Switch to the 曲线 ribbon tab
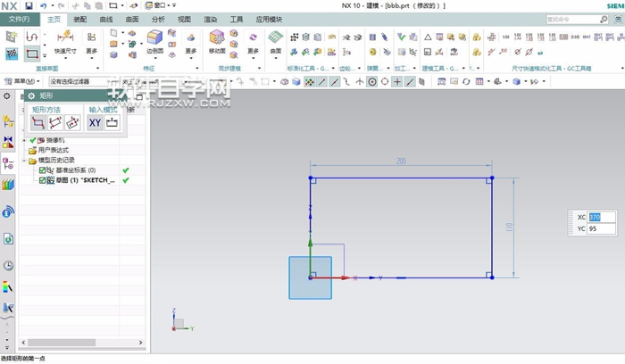Screen dimensions: 625x364 tap(106, 19)
